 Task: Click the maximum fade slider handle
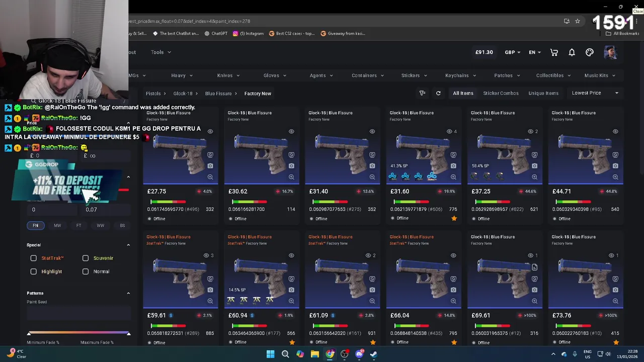[128, 333]
